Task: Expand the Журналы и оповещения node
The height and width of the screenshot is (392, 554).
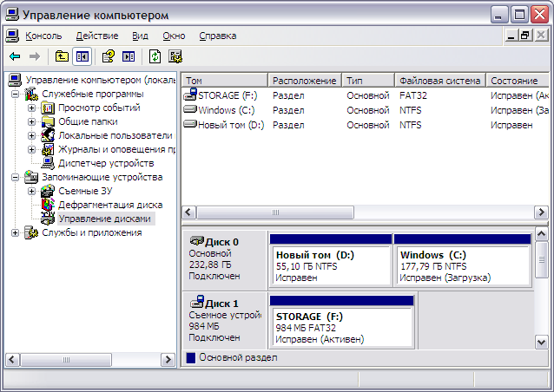Action: 31,149
